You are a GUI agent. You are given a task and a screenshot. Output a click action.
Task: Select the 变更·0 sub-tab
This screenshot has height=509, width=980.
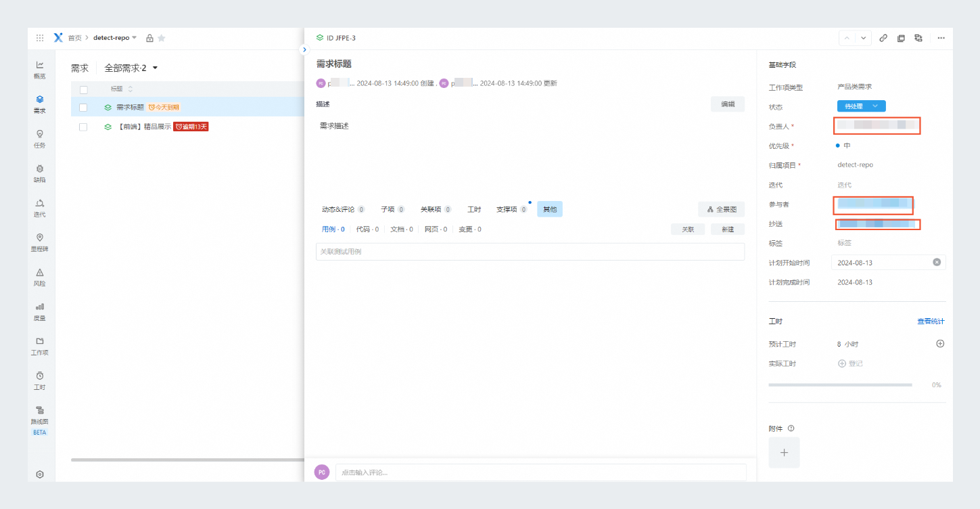click(x=470, y=229)
